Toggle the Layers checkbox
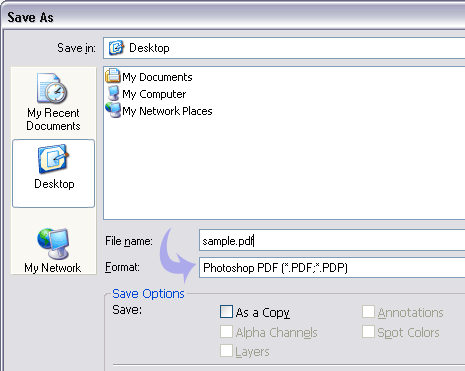Image resolution: width=465 pixels, height=371 pixels. (226, 351)
